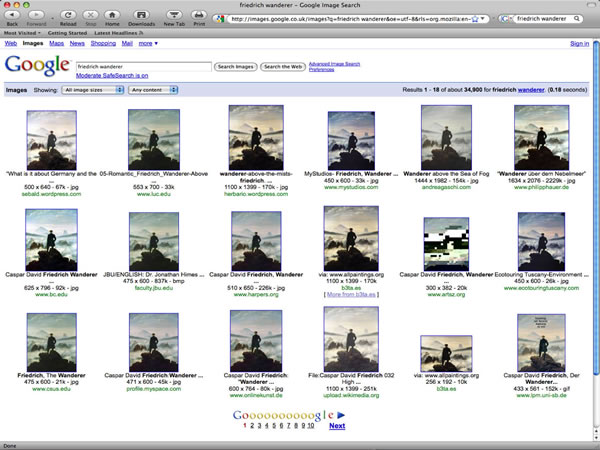Viewport: 600px width, 450px height.
Task: Click the Forward navigation button
Action: click(x=36, y=15)
